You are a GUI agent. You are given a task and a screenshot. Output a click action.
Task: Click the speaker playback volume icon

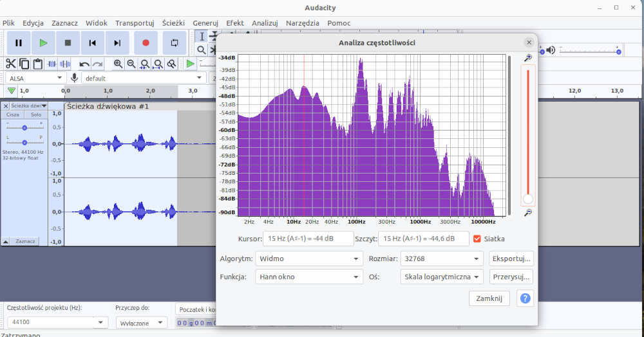(551, 50)
